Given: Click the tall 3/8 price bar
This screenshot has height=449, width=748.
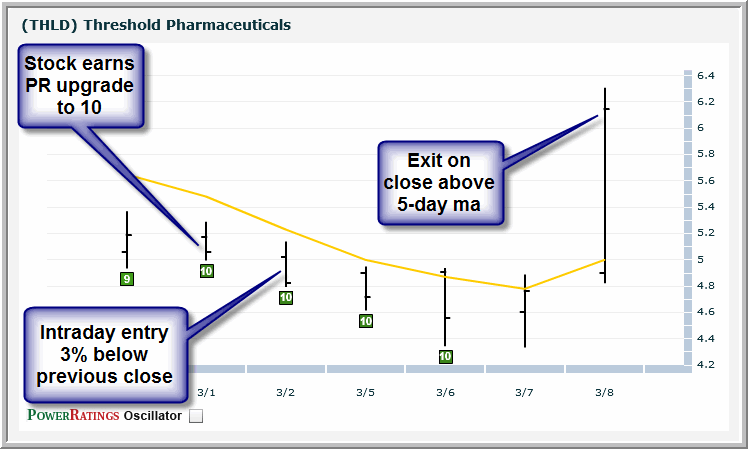Looking at the screenshot, I should point(605,185).
